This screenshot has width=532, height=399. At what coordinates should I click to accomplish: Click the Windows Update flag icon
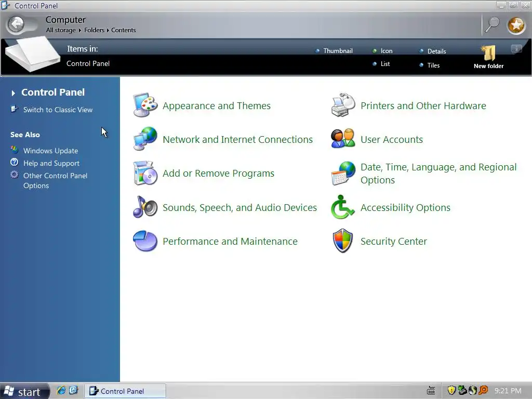pos(14,150)
